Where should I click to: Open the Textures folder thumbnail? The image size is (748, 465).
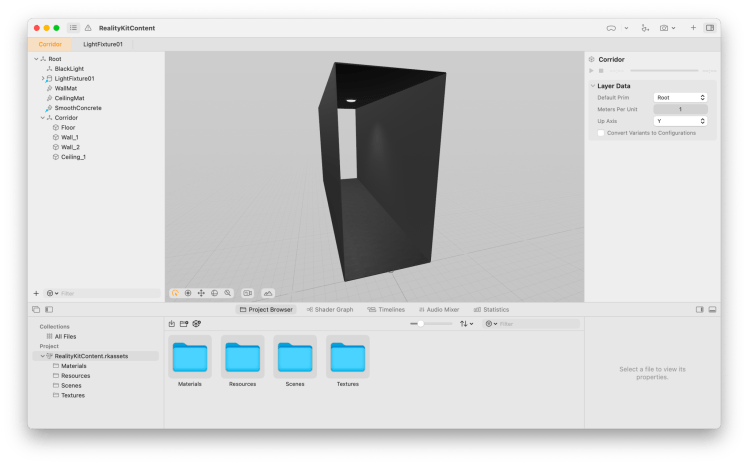347,357
